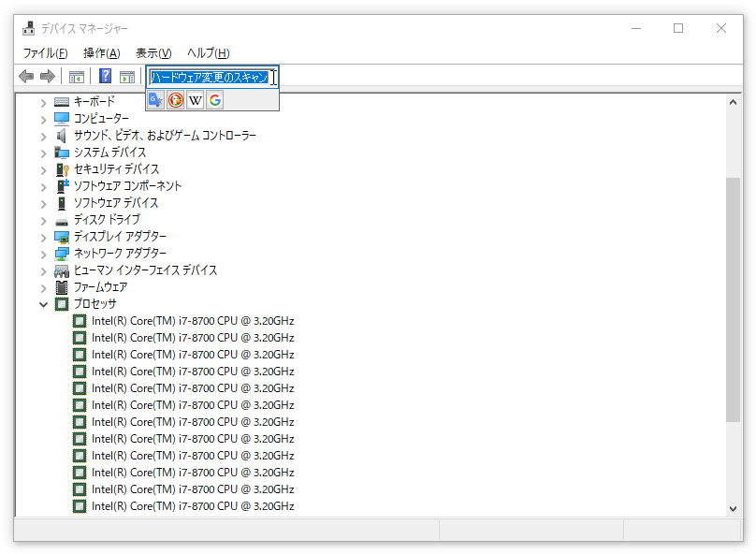The image size is (756, 554).
Task: Select the ディスク ドライブ drive icon
Action: 62,222
